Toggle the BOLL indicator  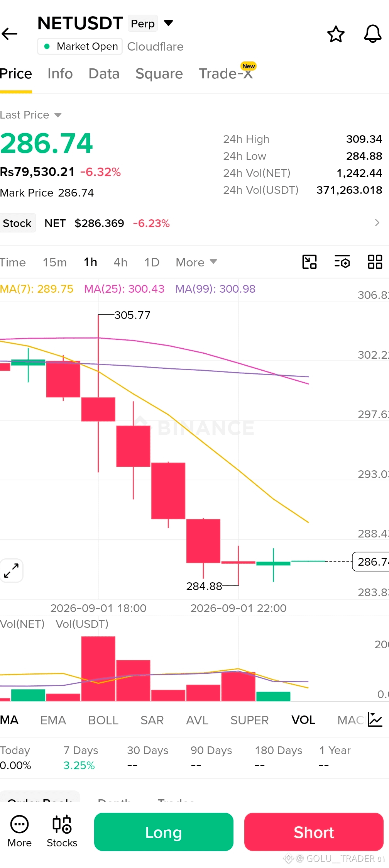pos(103,720)
